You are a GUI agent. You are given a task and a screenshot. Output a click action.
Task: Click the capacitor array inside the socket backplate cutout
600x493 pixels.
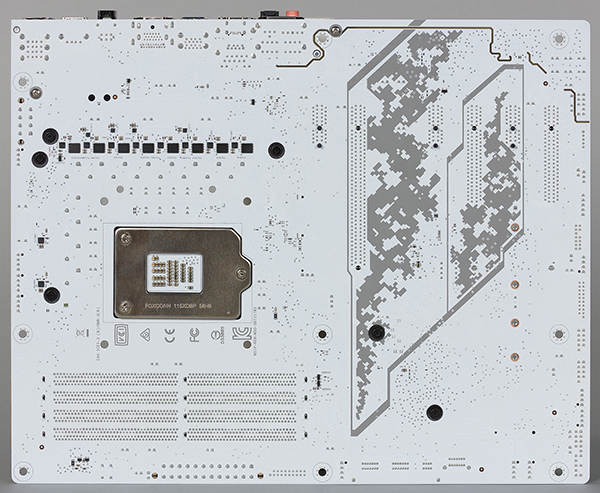click(x=174, y=272)
